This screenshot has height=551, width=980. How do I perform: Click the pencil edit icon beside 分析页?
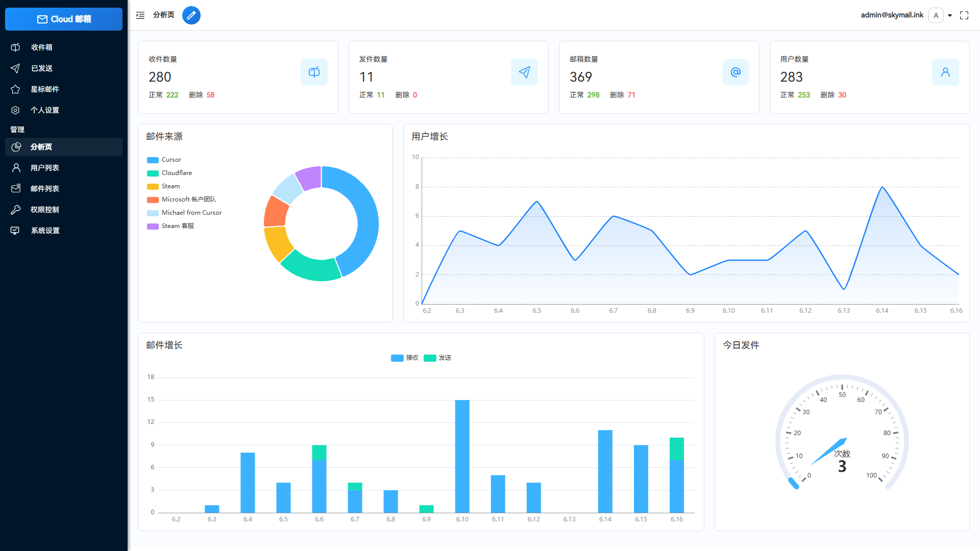191,15
